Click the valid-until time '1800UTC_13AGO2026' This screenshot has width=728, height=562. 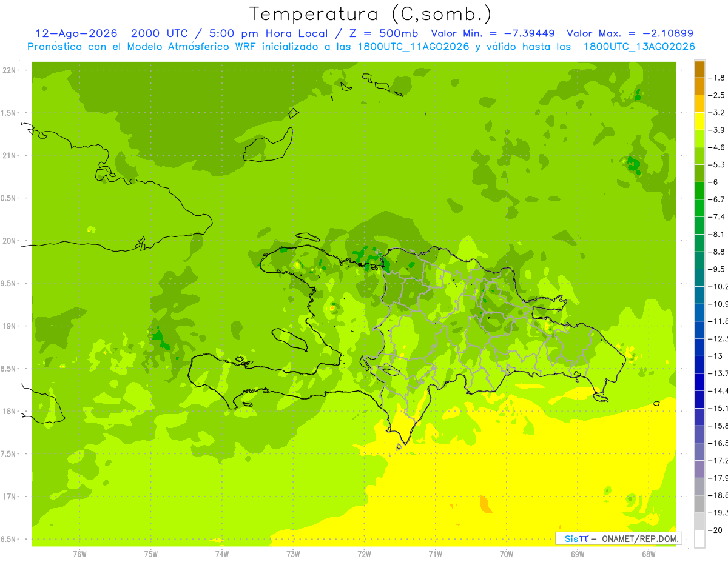[x=639, y=47]
